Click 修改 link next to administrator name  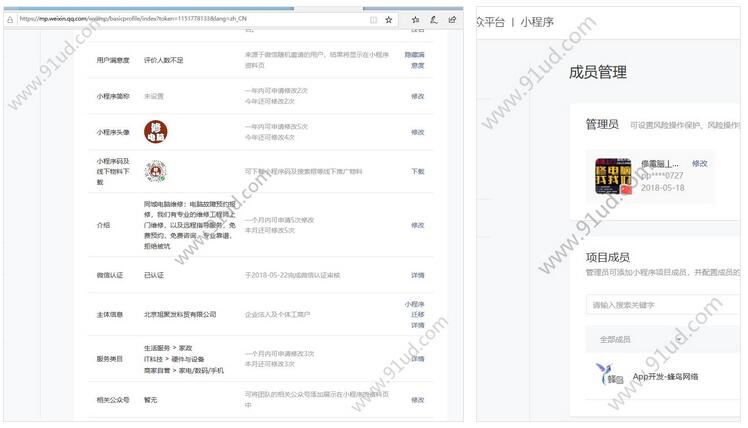pos(699,163)
